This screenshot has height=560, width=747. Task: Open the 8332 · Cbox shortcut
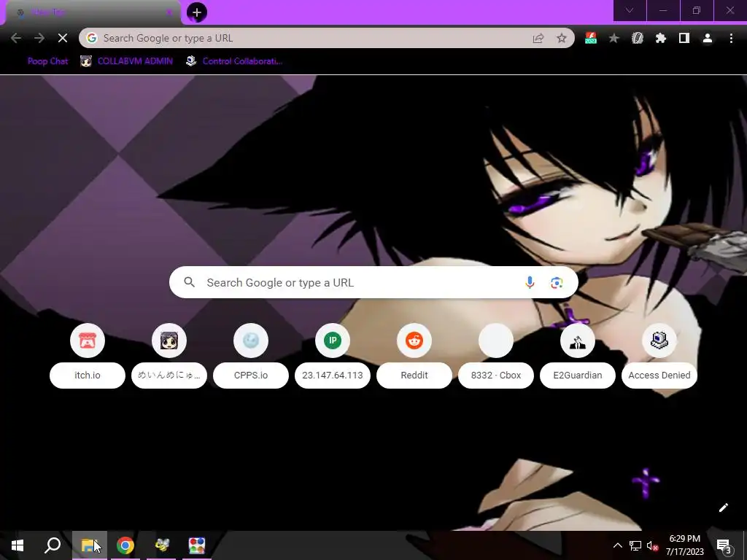pos(496,356)
